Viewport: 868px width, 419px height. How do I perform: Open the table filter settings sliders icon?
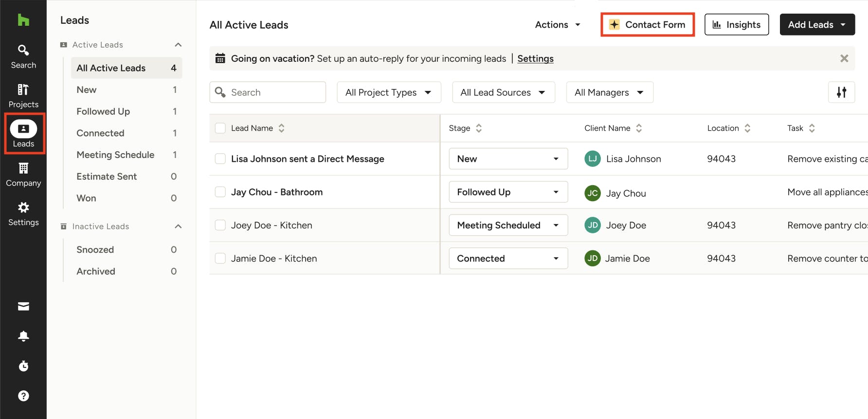[841, 92]
